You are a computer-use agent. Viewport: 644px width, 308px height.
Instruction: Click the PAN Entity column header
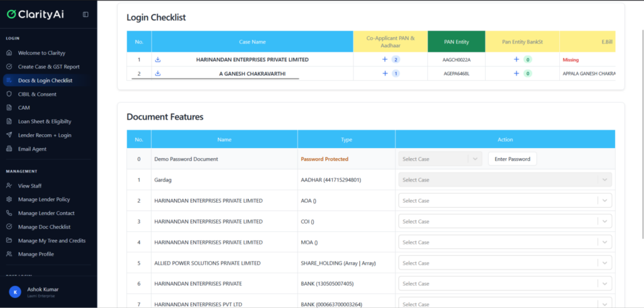(456, 42)
